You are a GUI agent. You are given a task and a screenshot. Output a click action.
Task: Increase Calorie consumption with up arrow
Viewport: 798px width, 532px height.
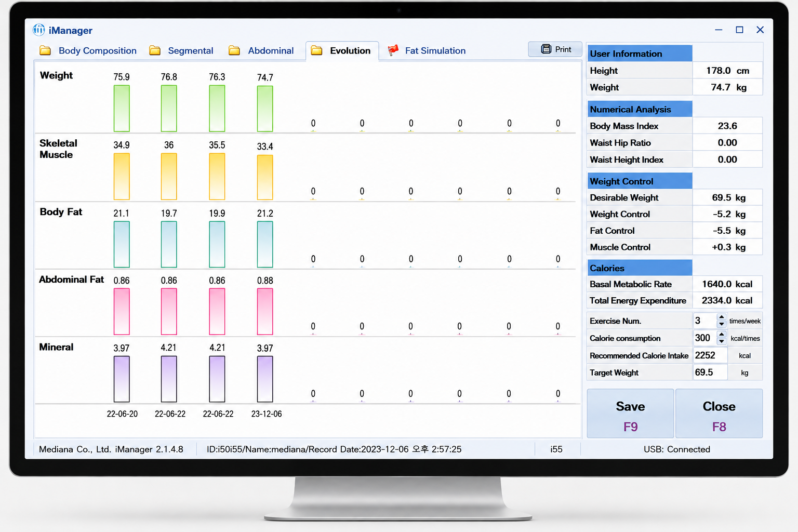pos(722,334)
